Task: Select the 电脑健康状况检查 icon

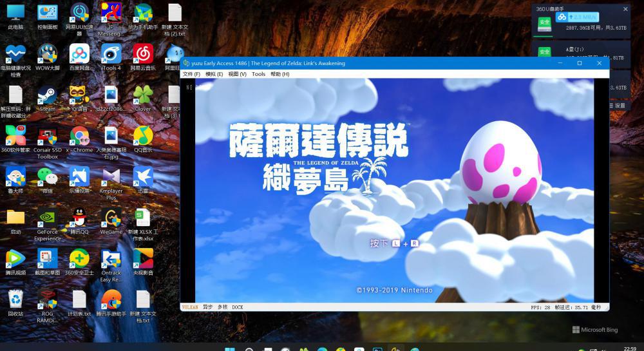Action: 15,61
